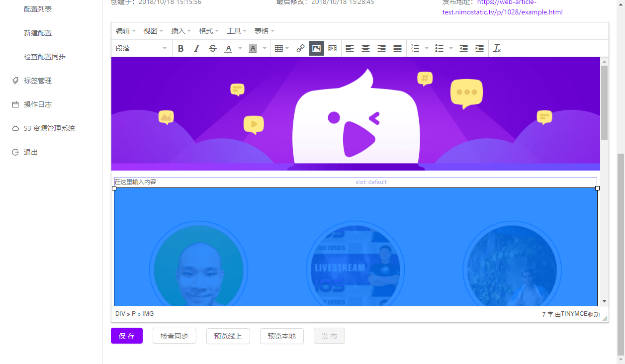Image resolution: width=625 pixels, height=364 pixels.
Task: Click the top-left image resize handle
Action: pyautogui.click(x=114, y=188)
